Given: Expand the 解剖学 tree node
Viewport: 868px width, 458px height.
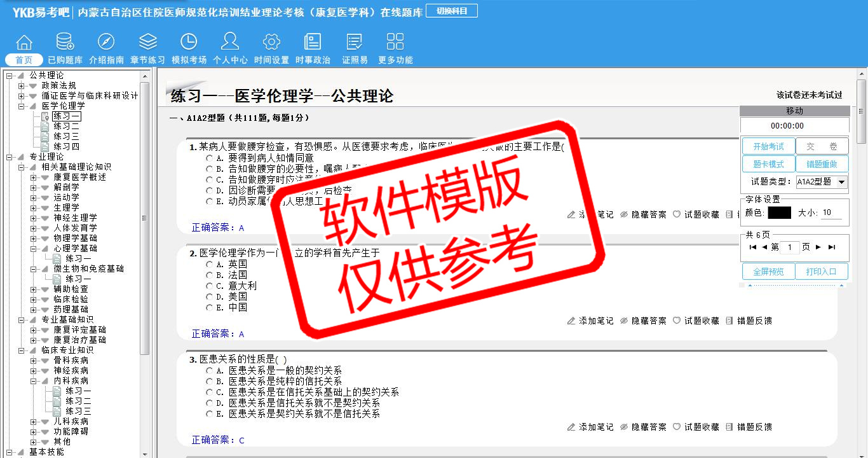Looking at the screenshot, I should (34, 188).
